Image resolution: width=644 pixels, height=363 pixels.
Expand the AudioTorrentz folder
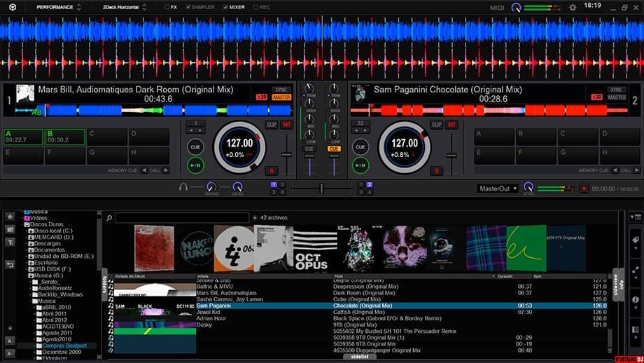point(31,288)
